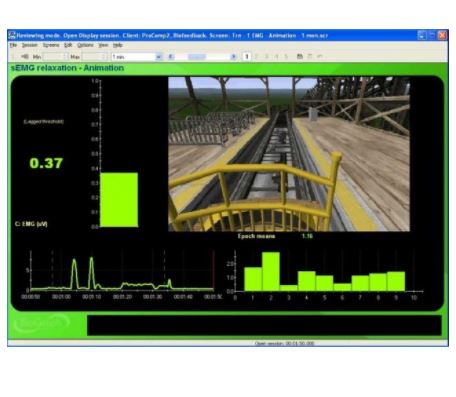Click the print icon in toolbar

click(x=300, y=57)
